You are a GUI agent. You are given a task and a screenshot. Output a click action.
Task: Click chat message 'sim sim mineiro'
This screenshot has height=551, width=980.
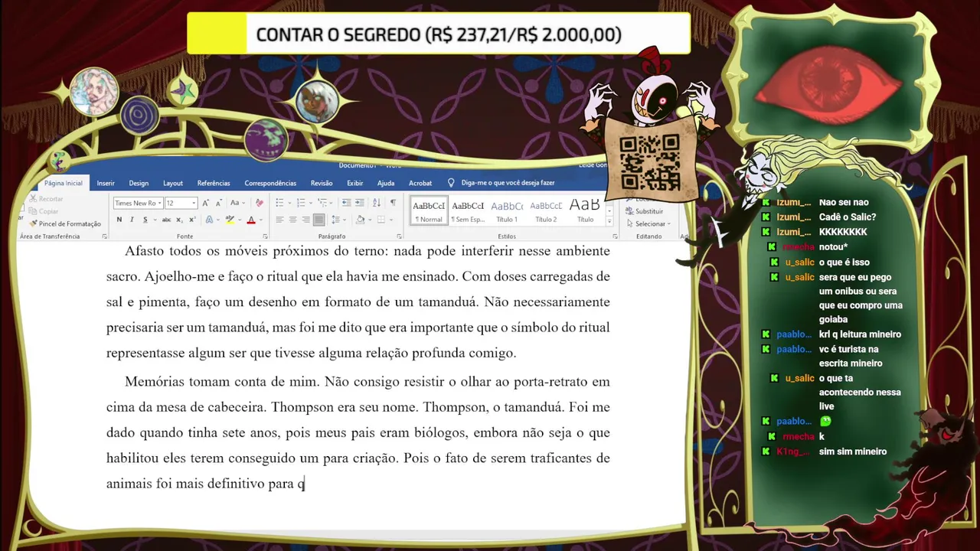[x=853, y=452]
